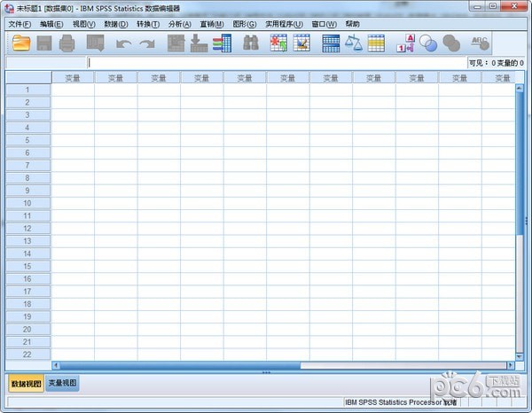532x413 pixels.
Task: Click vertical scrollbar up arrow
Action: 519,88
